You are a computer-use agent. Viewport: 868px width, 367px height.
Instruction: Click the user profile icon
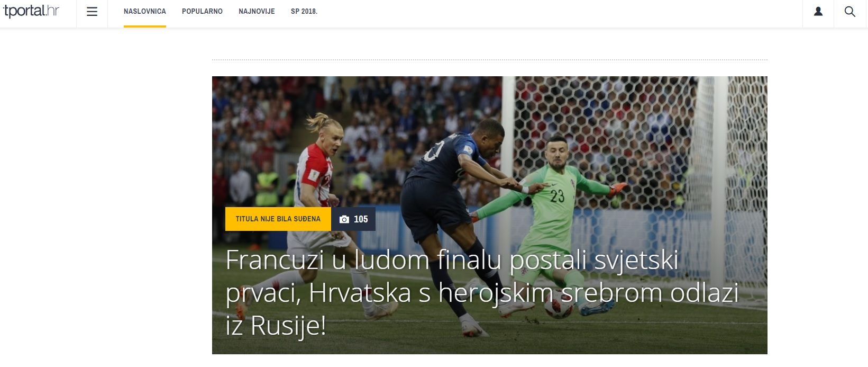coord(818,11)
